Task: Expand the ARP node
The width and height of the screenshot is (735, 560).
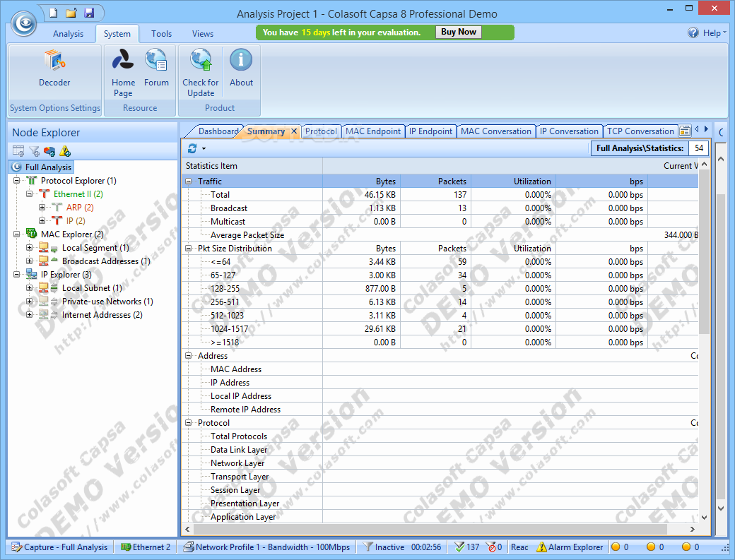Action: click(x=42, y=207)
